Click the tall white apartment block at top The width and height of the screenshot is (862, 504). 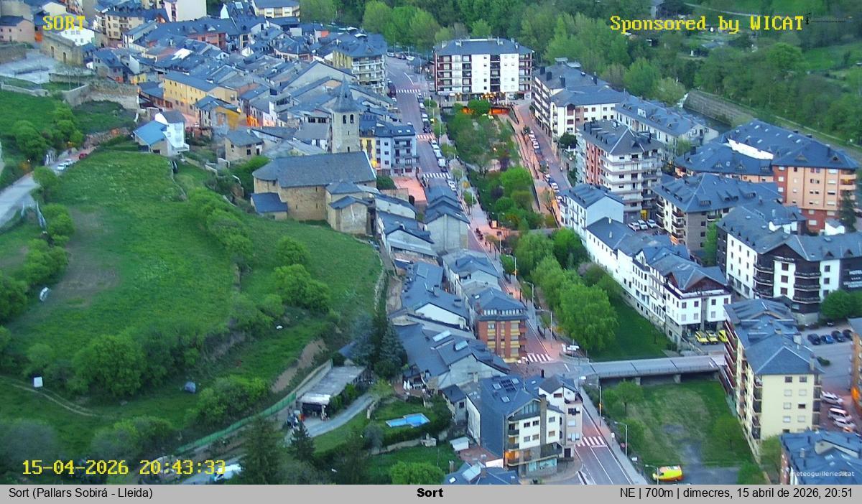(481, 70)
